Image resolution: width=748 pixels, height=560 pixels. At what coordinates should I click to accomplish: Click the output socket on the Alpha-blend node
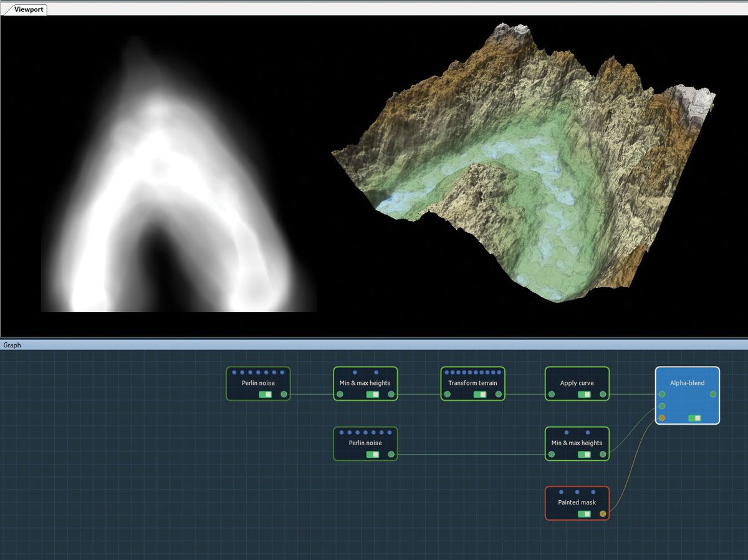click(712, 393)
